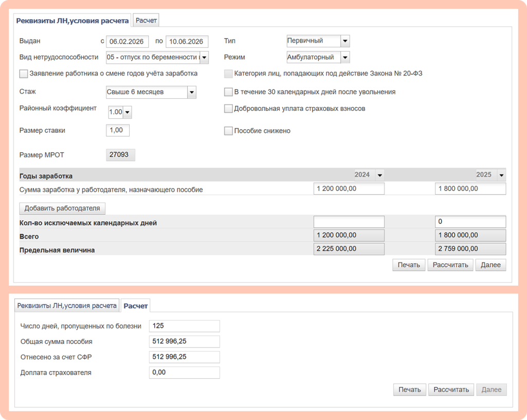The image size is (527, 420).
Task: Open the Тип dropdown arrow
Action: (345, 41)
